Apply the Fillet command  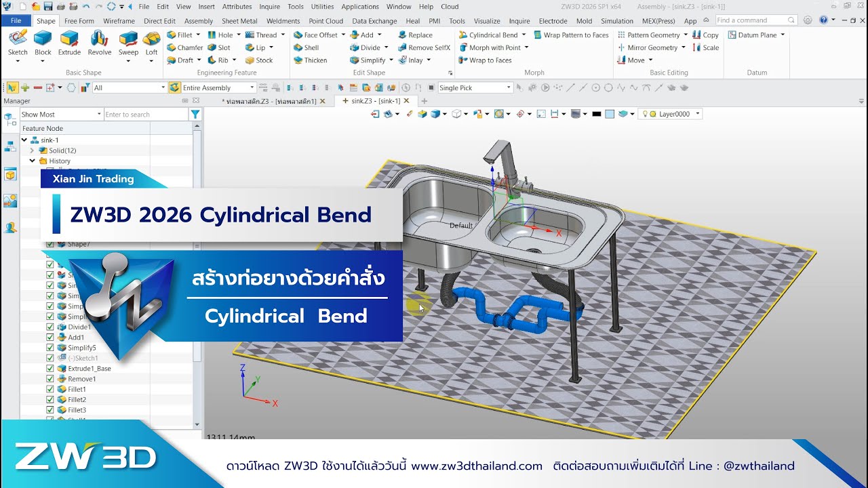[x=180, y=35]
